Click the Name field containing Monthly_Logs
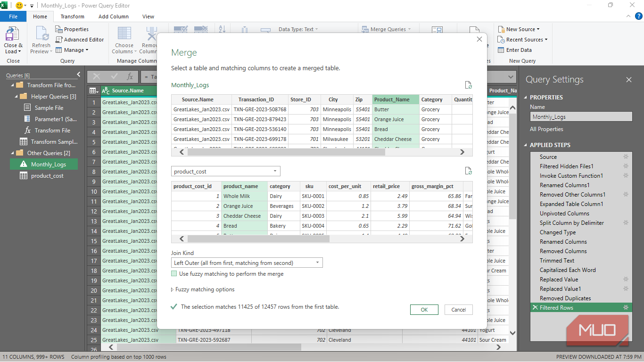The image size is (644, 362). pos(581,117)
